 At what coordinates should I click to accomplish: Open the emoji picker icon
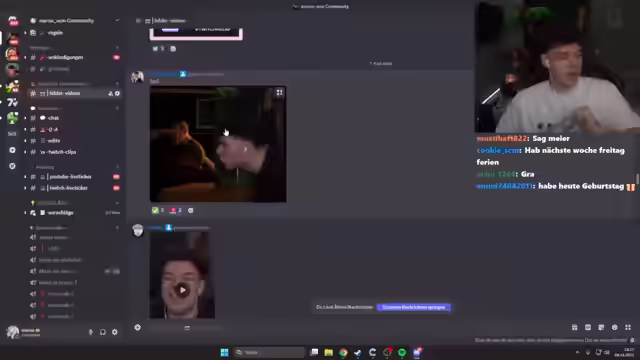[x=615, y=327]
